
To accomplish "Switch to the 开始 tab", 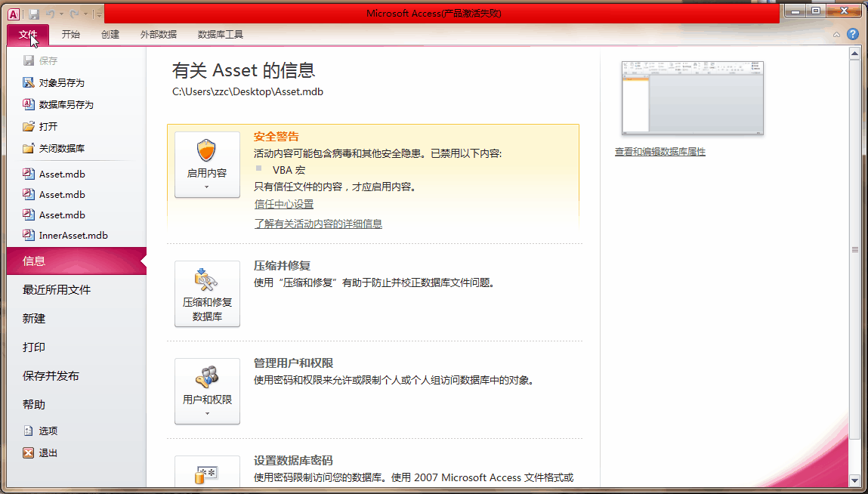I will tap(70, 34).
